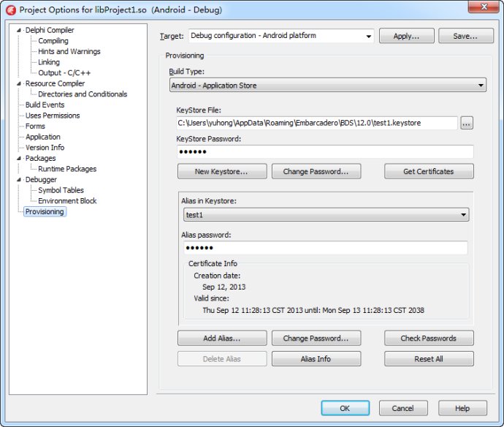
Task: Focus the KeyStore Password field
Action: click(x=325, y=151)
